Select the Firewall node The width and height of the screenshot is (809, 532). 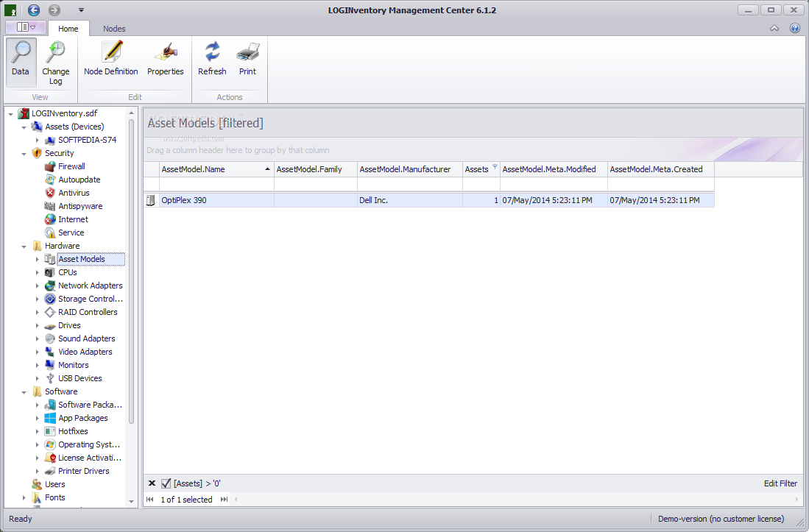tap(71, 166)
